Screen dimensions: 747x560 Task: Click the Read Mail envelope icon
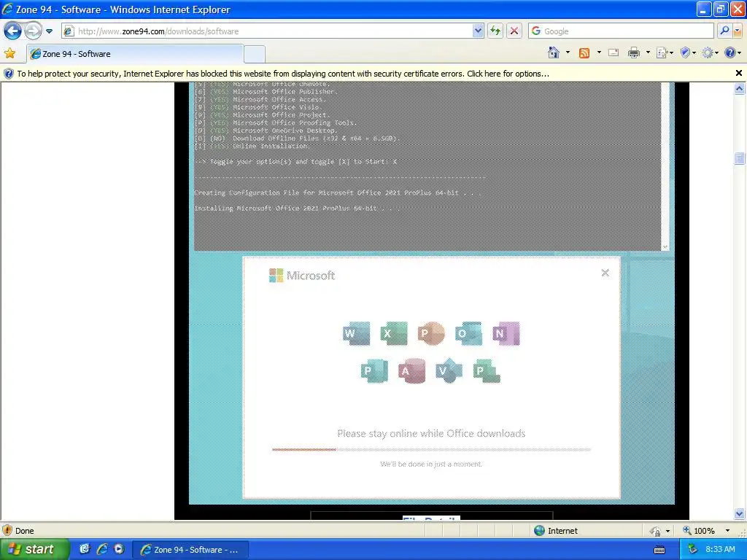point(614,52)
